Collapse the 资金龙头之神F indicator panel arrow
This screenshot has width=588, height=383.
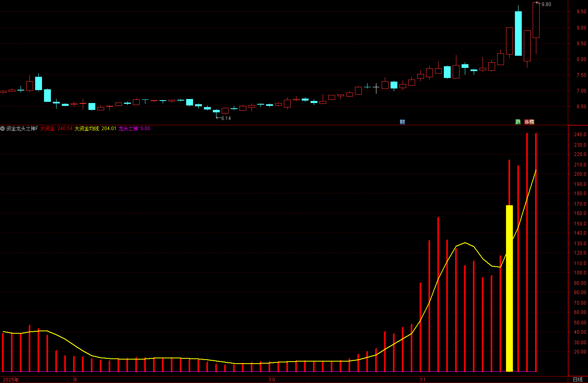click(x=2, y=128)
